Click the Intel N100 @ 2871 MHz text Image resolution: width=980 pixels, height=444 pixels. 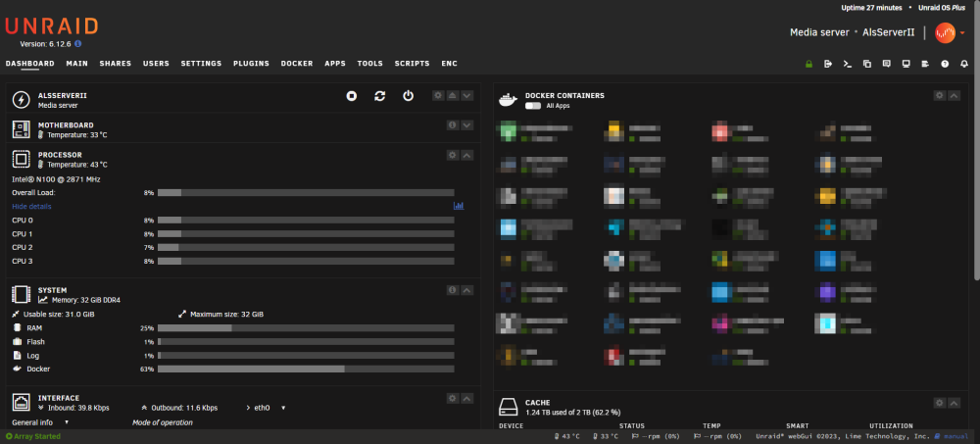click(56, 179)
